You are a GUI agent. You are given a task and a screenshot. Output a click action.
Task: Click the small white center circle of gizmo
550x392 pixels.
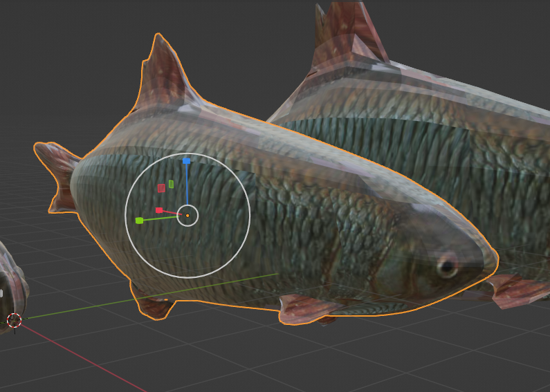point(187,216)
